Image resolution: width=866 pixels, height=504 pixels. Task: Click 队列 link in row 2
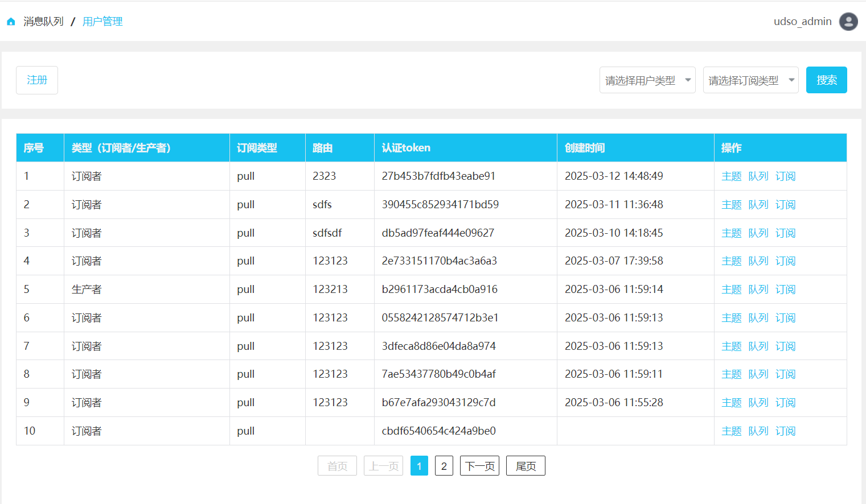click(x=758, y=205)
